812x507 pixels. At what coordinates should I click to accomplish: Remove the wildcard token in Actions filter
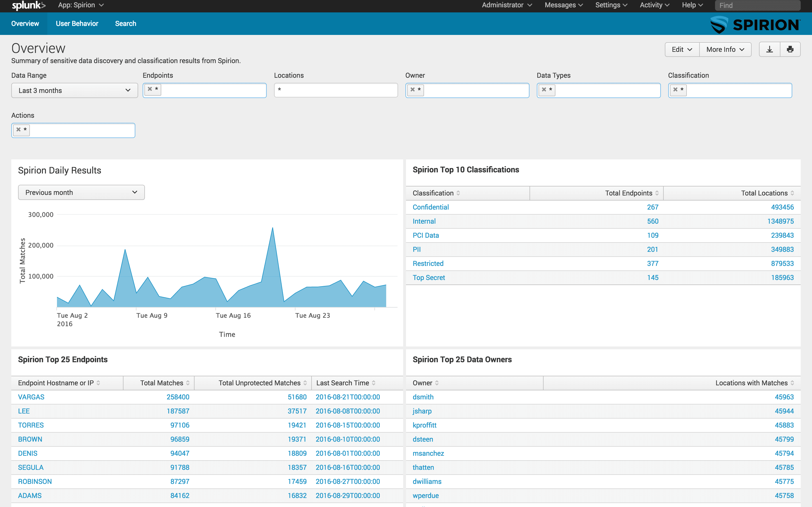(19, 130)
